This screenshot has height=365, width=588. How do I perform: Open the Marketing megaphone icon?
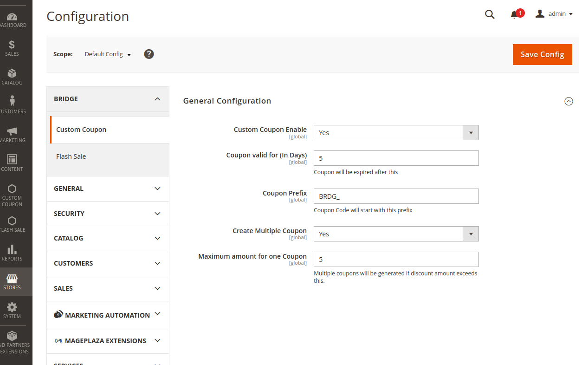click(12, 131)
